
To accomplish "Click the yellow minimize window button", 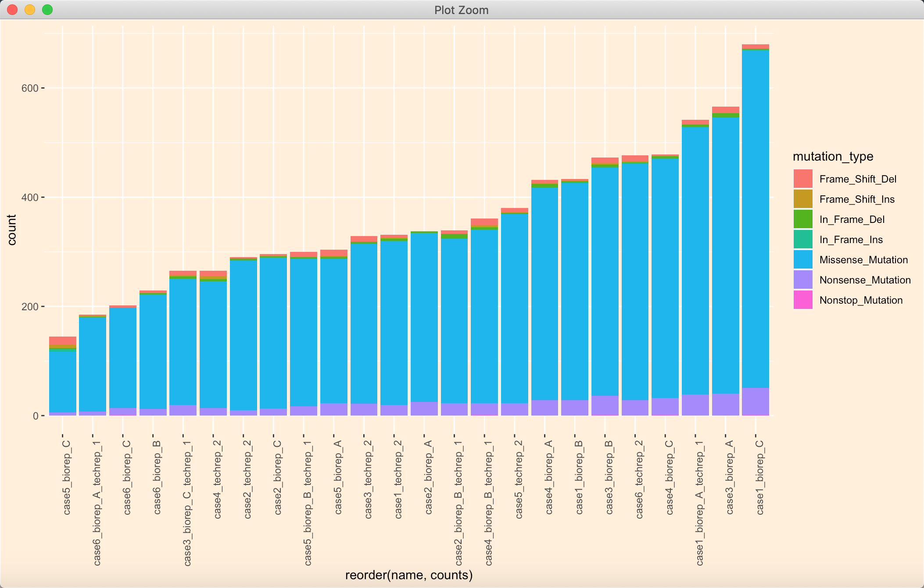I will click(x=30, y=10).
